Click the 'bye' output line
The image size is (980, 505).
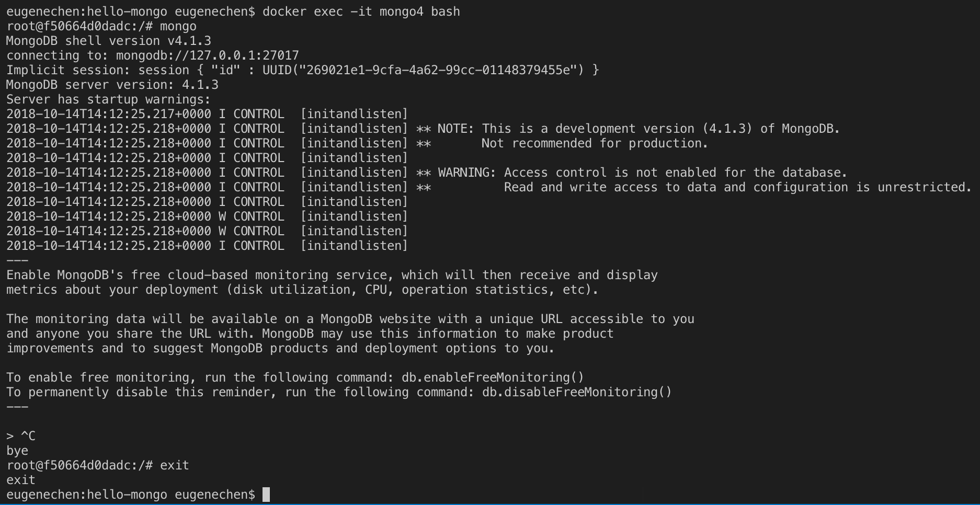(x=17, y=451)
